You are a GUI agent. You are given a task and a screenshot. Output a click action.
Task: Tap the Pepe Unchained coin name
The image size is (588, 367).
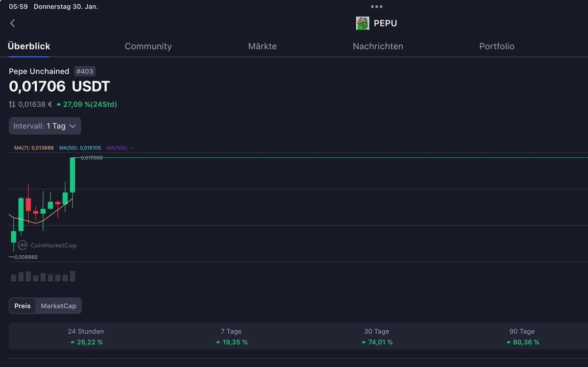pyautogui.click(x=39, y=71)
